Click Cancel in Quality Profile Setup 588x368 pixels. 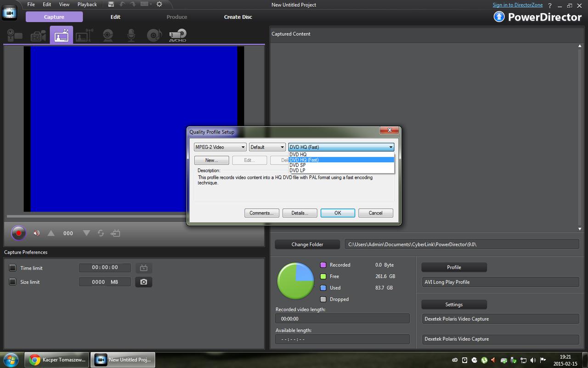pyautogui.click(x=375, y=213)
